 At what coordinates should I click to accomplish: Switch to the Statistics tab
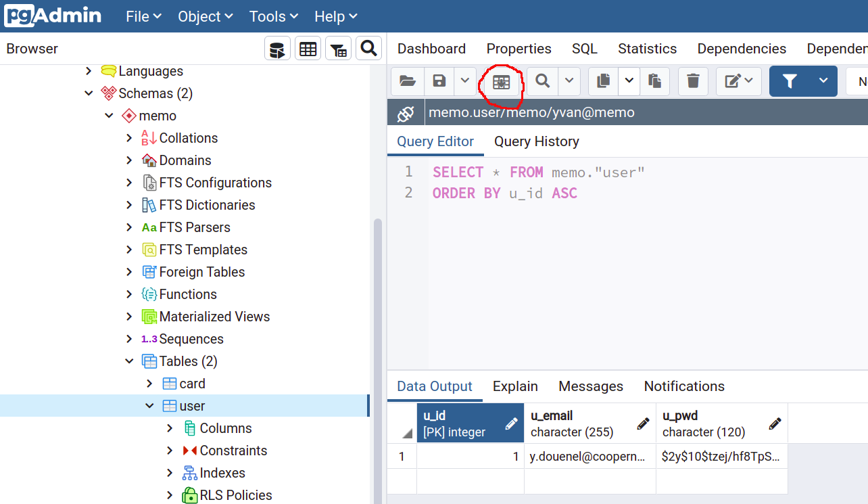pos(647,49)
